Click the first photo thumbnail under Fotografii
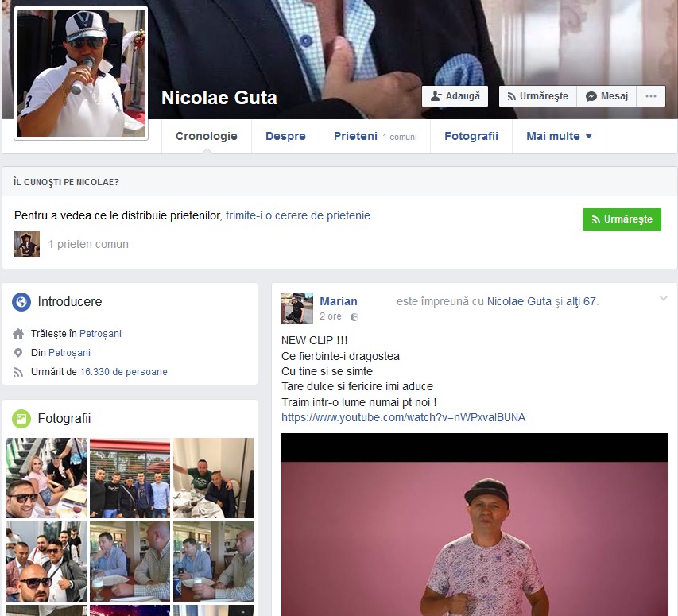This screenshot has width=678, height=616. tap(45, 478)
